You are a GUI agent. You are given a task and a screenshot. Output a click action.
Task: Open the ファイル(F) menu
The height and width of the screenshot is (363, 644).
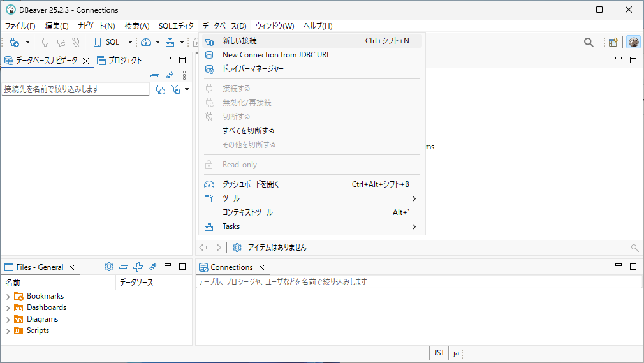20,26
